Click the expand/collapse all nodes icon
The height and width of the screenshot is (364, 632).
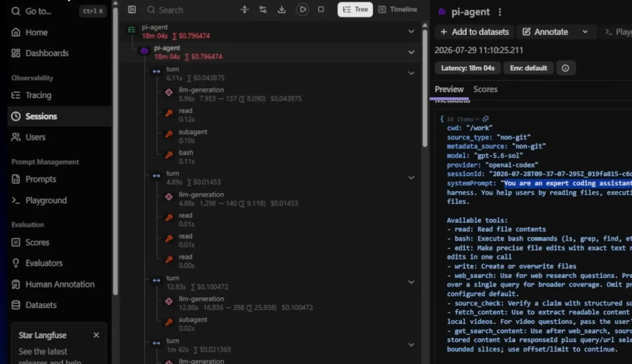point(244,9)
